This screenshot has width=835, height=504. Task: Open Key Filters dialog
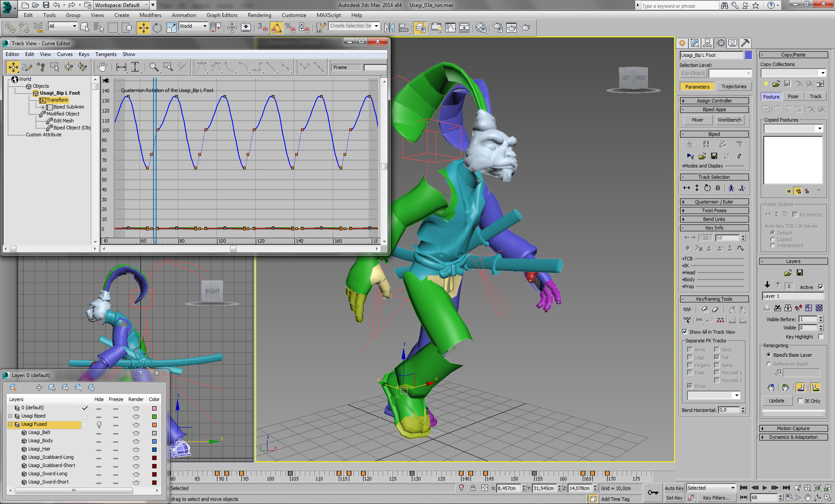tap(716, 498)
